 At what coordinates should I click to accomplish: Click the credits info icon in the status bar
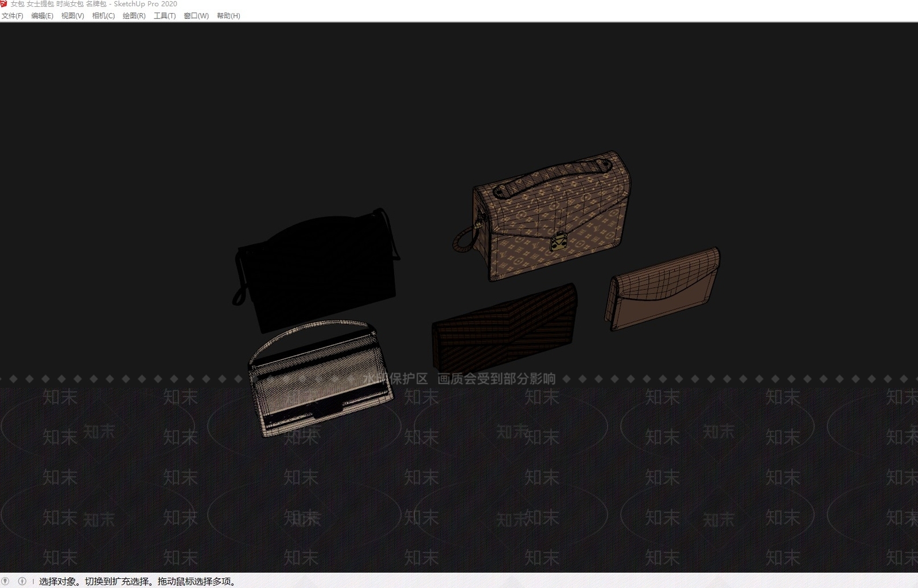[x=22, y=581]
